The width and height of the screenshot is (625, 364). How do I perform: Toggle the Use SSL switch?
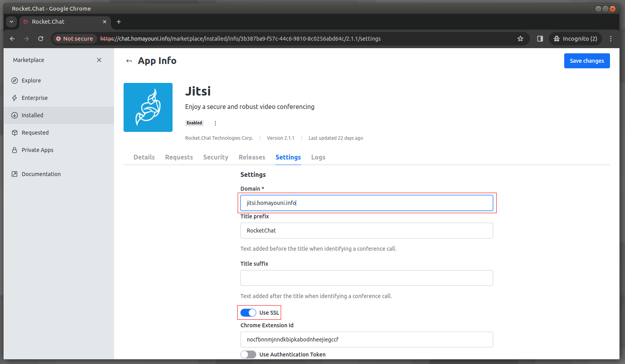tap(248, 313)
